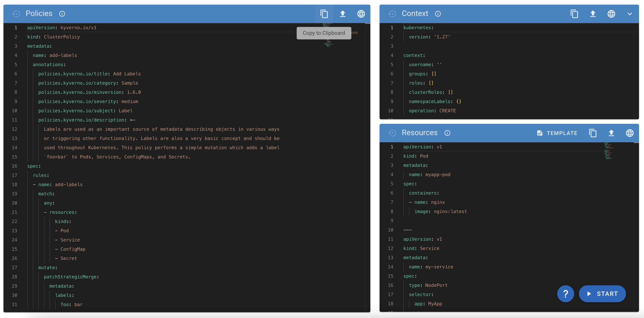The width and height of the screenshot is (644, 318).
Task: View the info tooltip next to Resources
Action: coord(447,133)
